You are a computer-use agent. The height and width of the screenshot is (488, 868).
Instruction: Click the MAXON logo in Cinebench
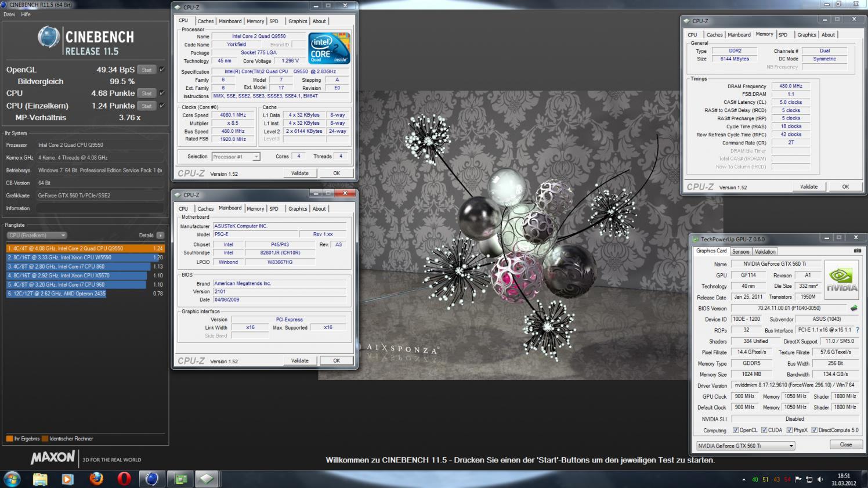click(53, 458)
